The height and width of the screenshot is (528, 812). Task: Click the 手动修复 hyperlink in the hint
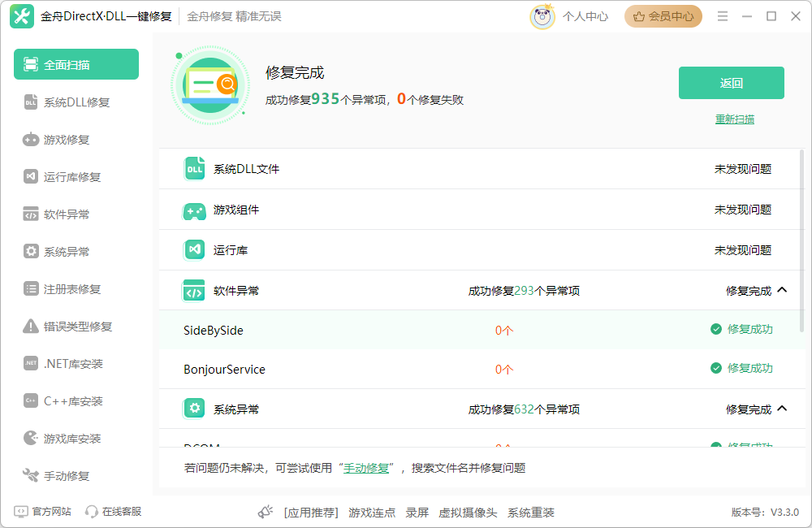pos(366,469)
